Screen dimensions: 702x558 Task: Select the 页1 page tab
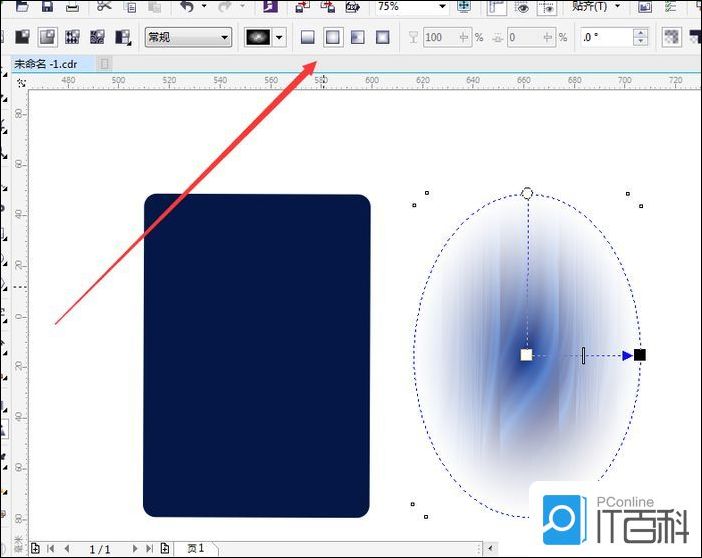point(195,549)
